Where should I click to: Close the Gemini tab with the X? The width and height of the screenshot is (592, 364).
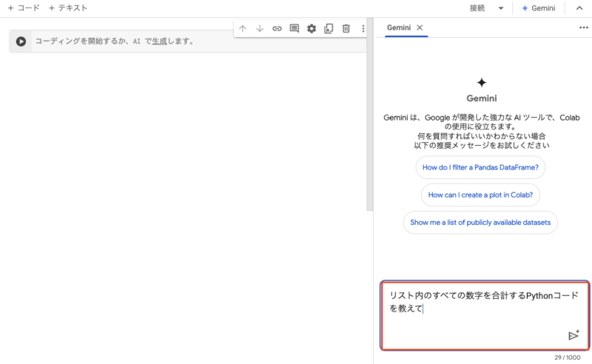(x=420, y=27)
